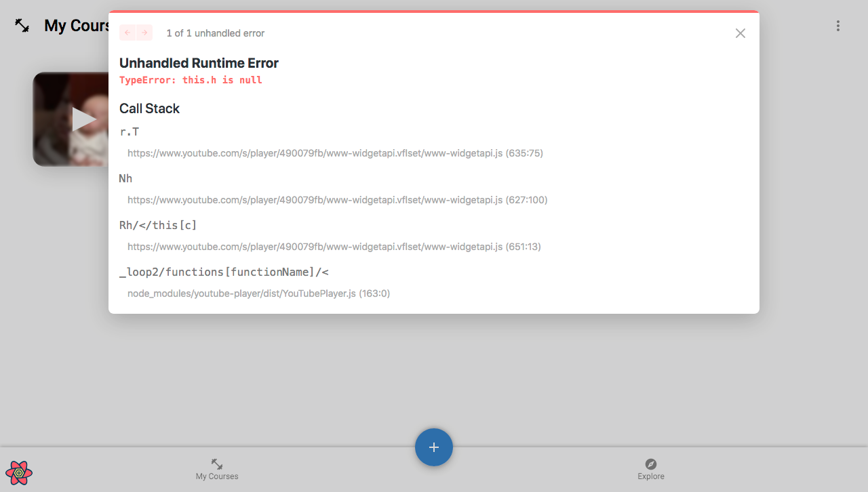
Task: Select the Nh call stack frame
Action: click(125, 178)
